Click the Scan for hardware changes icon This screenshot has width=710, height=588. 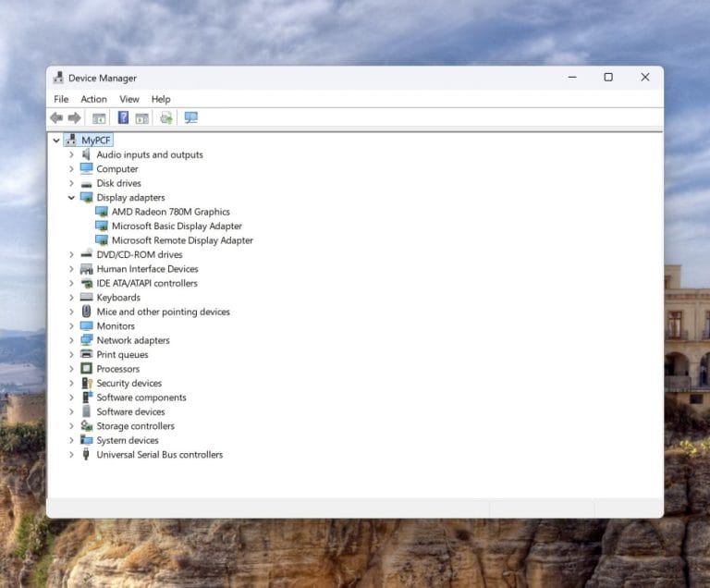coord(191,117)
